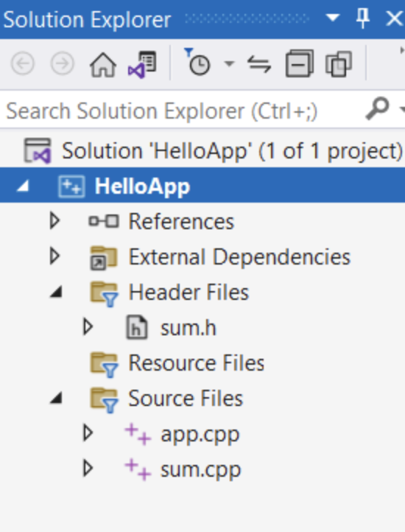Image resolution: width=405 pixels, height=532 pixels.
Task: Click the Home toolbar icon
Action: [103, 64]
